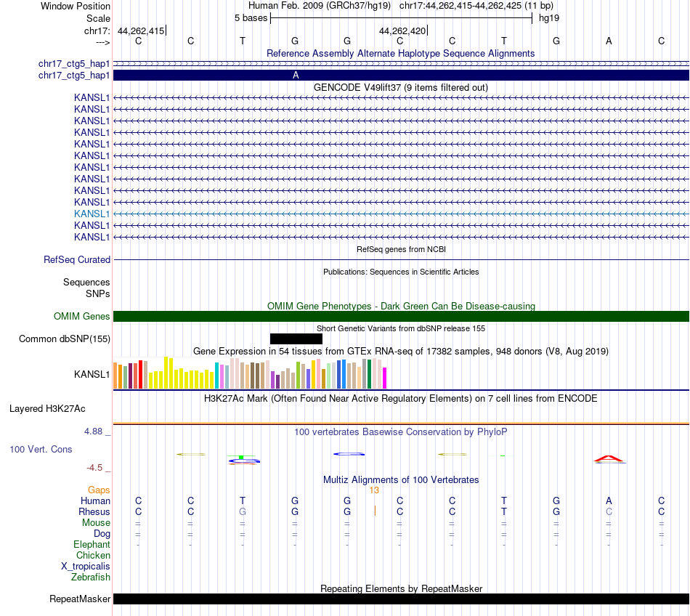Open the 'GENCODE V49lift37' track title
This screenshot has height=616, width=690.
click(x=400, y=88)
